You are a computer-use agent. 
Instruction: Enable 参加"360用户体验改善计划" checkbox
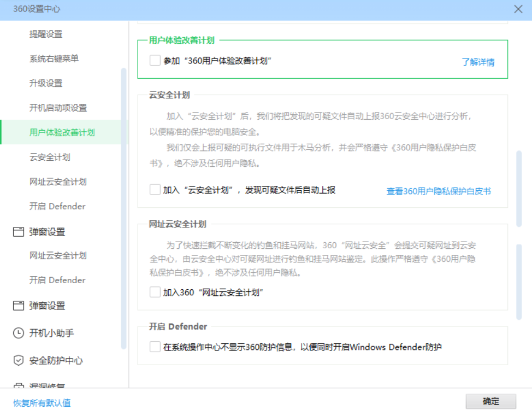(x=155, y=61)
